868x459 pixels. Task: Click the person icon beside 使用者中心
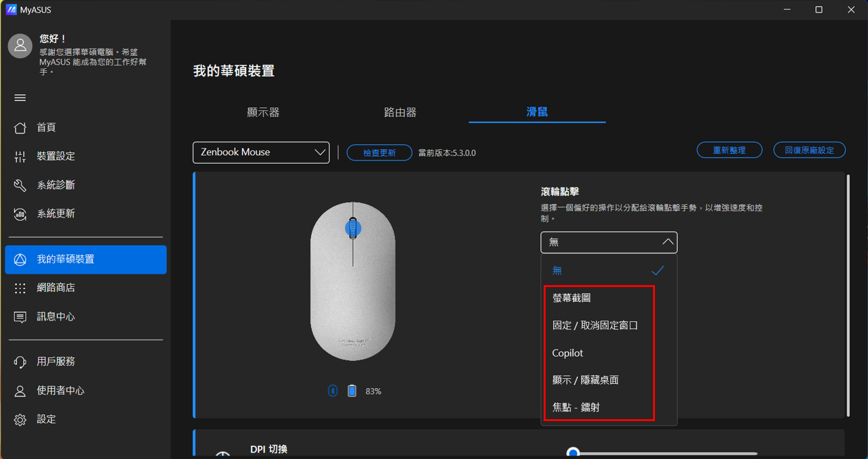click(x=20, y=391)
